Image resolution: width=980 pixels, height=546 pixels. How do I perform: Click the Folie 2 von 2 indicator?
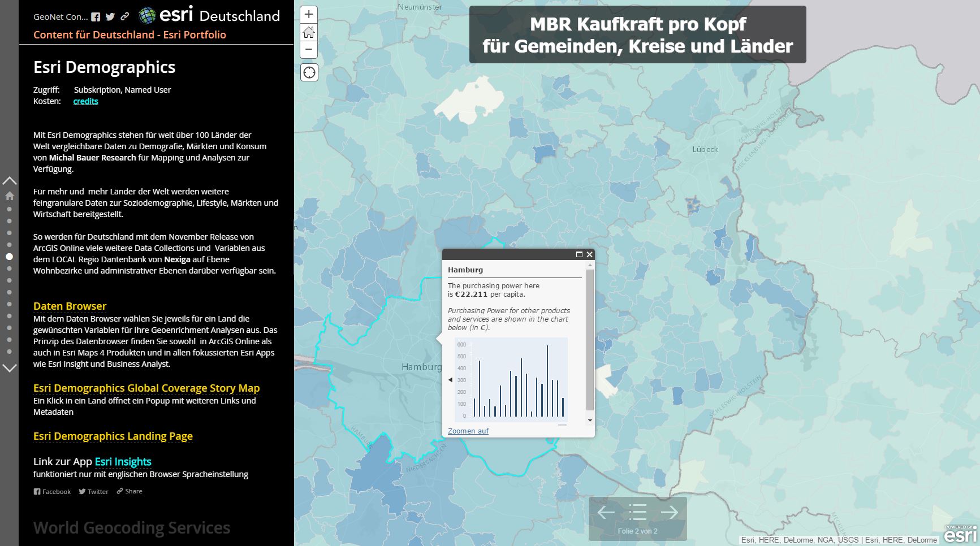coord(637,531)
